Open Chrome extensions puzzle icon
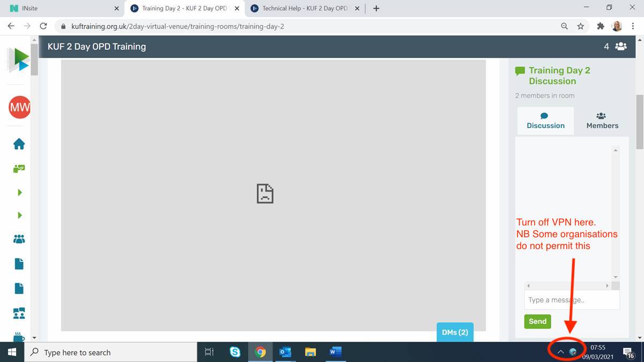This screenshot has width=644, height=362. (x=601, y=26)
